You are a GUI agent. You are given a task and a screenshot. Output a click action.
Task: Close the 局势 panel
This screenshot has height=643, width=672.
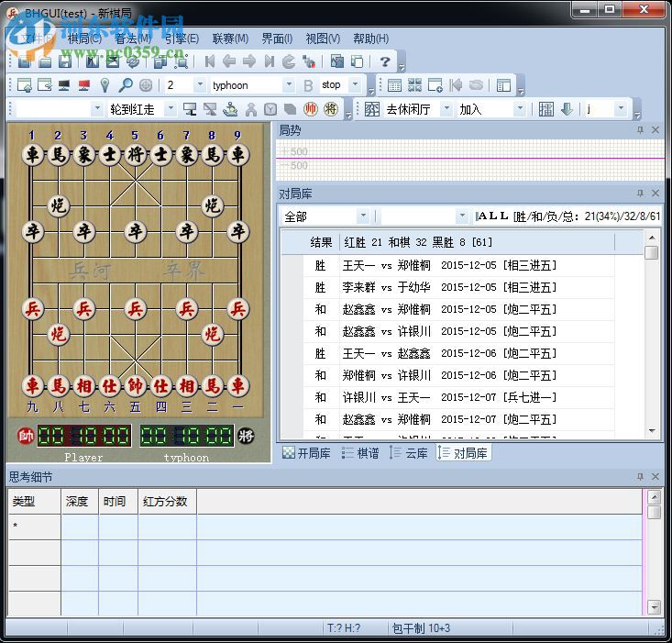655,130
